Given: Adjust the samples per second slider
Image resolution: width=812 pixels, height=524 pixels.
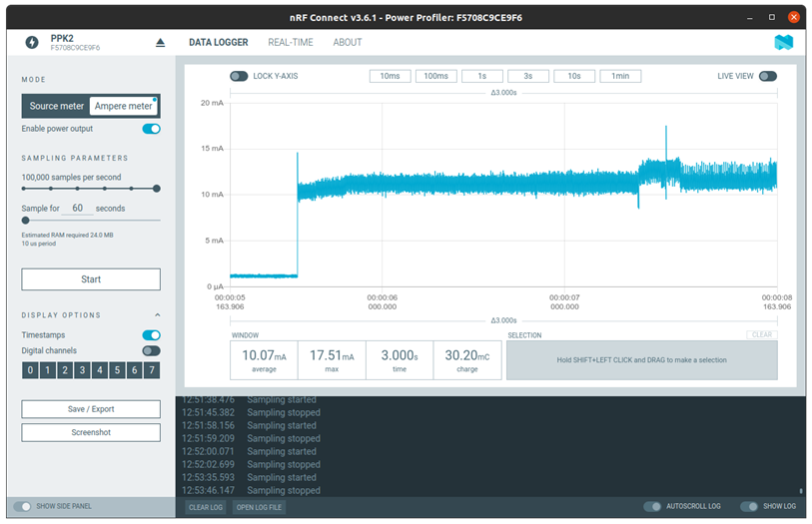Looking at the screenshot, I should coord(156,189).
